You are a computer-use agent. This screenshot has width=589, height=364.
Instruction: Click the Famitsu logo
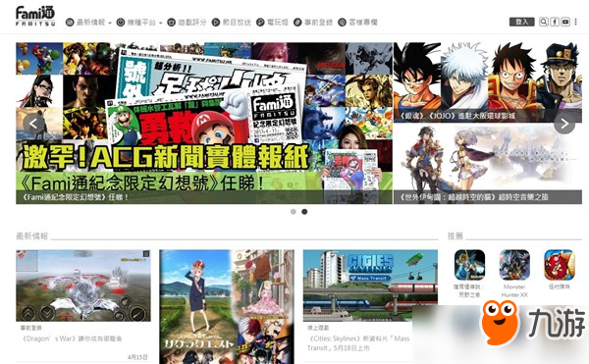(35, 16)
